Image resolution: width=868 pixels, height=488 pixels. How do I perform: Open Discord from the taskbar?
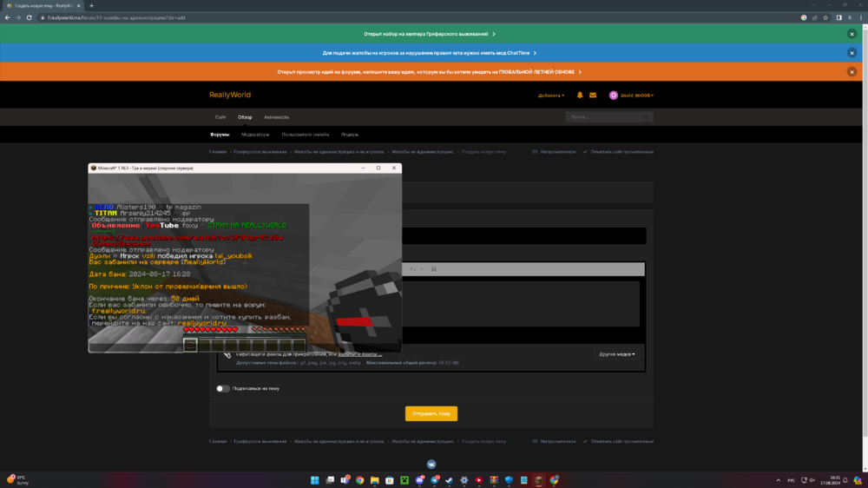(x=419, y=480)
